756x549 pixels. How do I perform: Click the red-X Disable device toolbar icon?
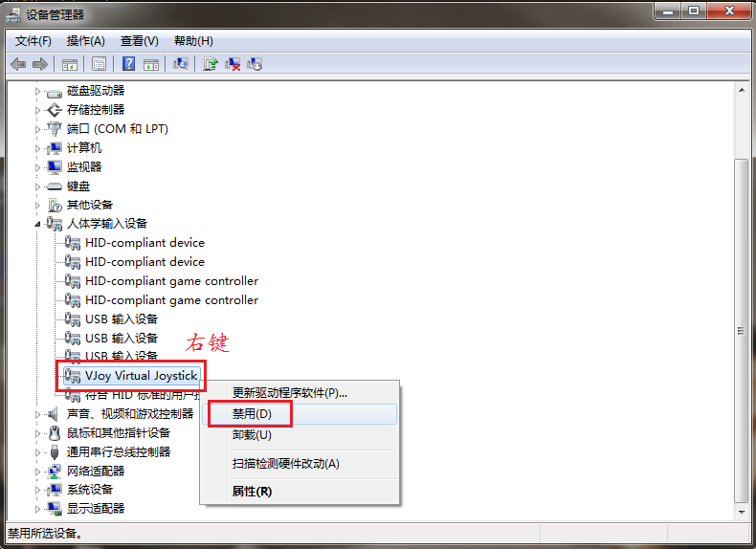(x=233, y=64)
